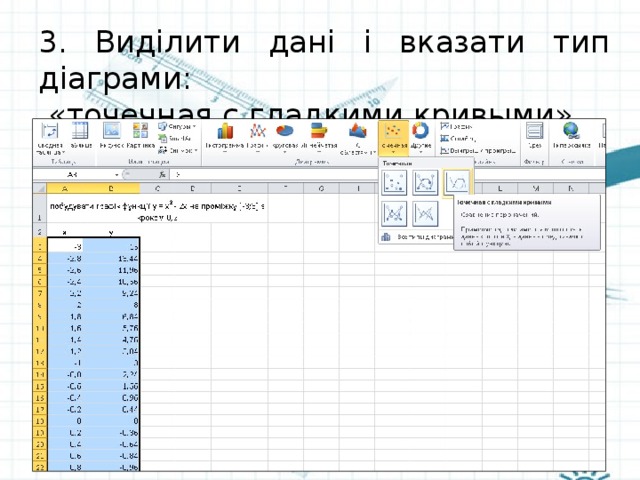Select column A header
Image resolution: width=640 pixels, height=480 pixels.
(x=65, y=188)
